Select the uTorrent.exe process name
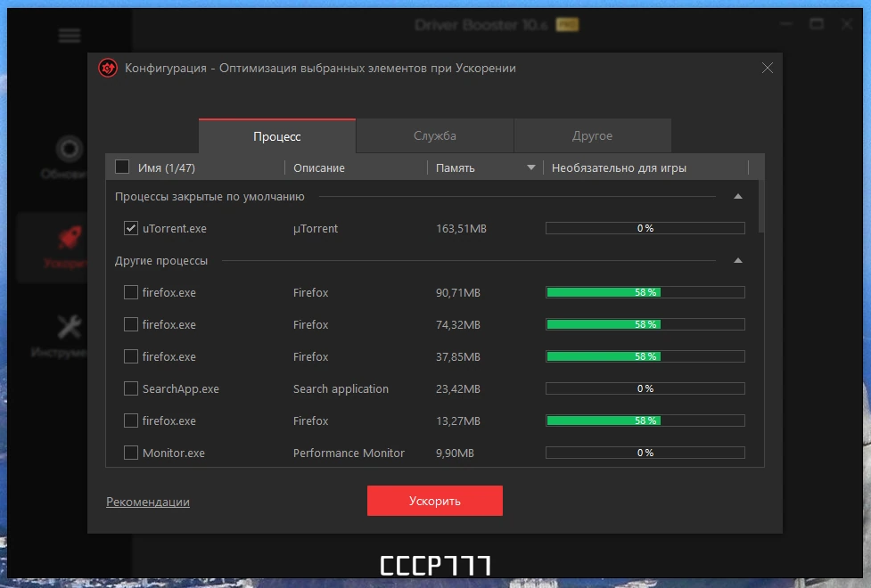Image resolution: width=871 pixels, height=588 pixels. [175, 228]
